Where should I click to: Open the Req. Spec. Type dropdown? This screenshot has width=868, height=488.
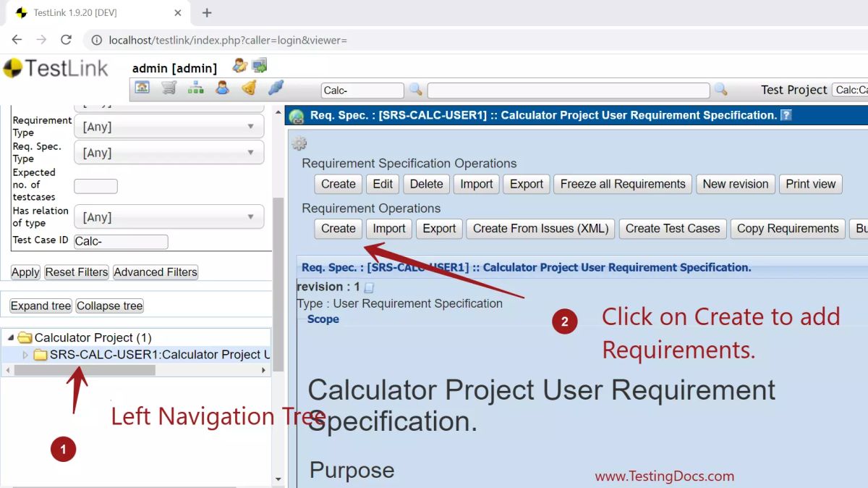click(x=169, y=153)
